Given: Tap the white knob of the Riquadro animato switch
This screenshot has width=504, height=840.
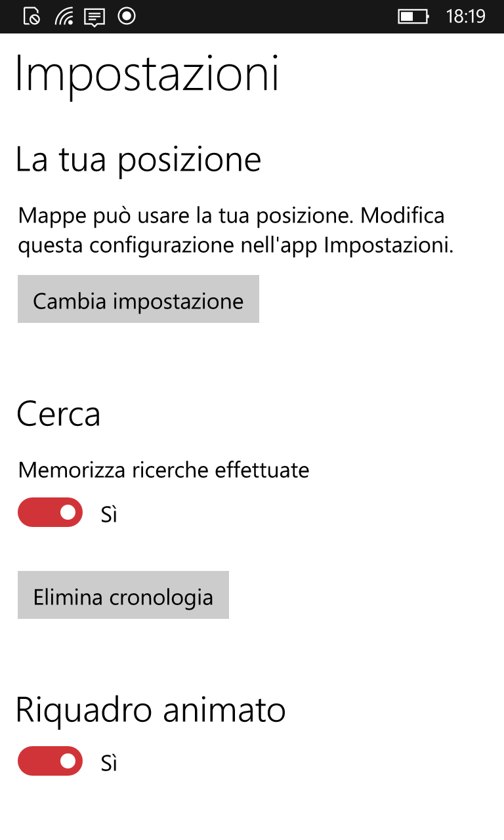Looking at the screenshot, I should 68,761.
